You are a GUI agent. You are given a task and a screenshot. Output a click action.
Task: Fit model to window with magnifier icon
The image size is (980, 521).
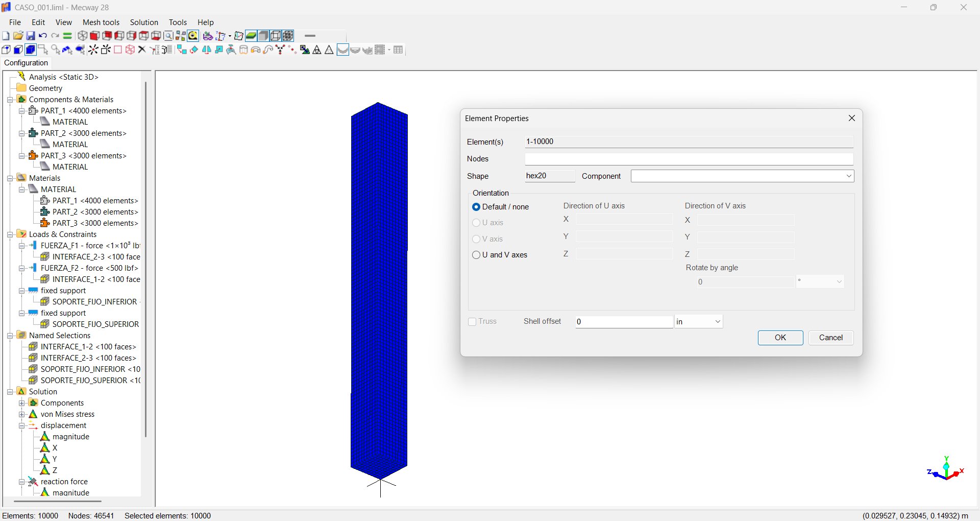(x=168, y=36)
